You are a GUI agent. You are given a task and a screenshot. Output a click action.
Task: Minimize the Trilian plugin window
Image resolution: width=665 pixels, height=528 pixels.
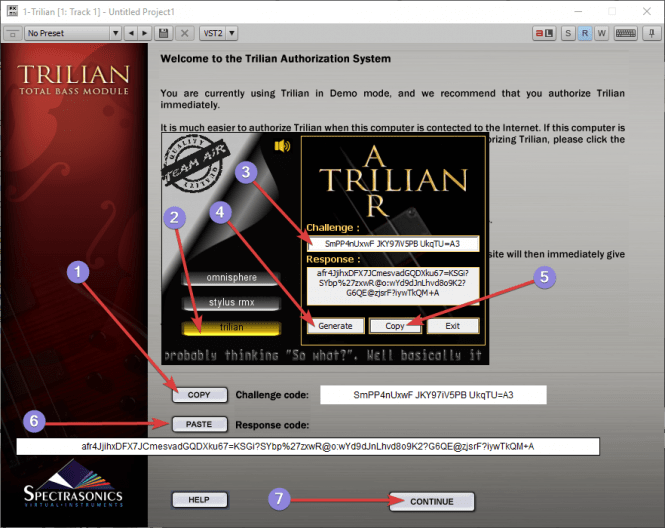(578, 11)
